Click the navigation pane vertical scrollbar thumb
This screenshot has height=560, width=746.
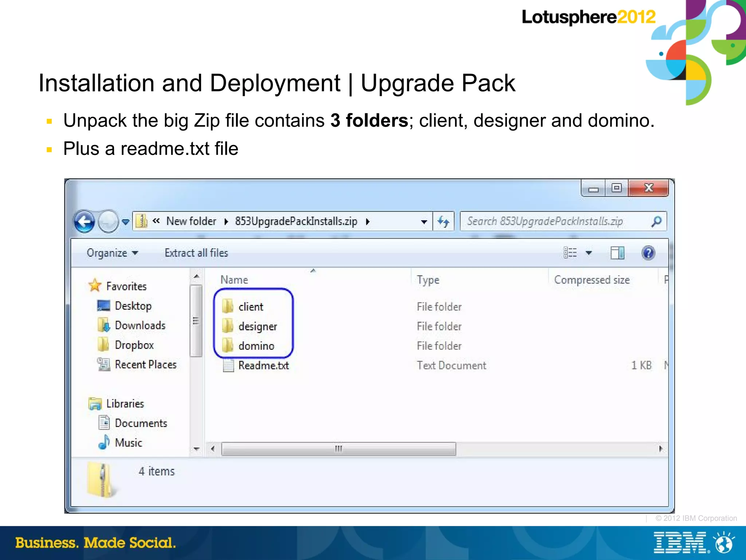click(x=196, y=321)
